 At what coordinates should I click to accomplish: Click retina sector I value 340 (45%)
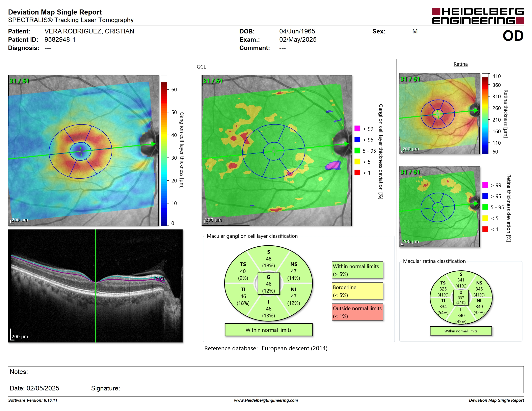[461, 319]
